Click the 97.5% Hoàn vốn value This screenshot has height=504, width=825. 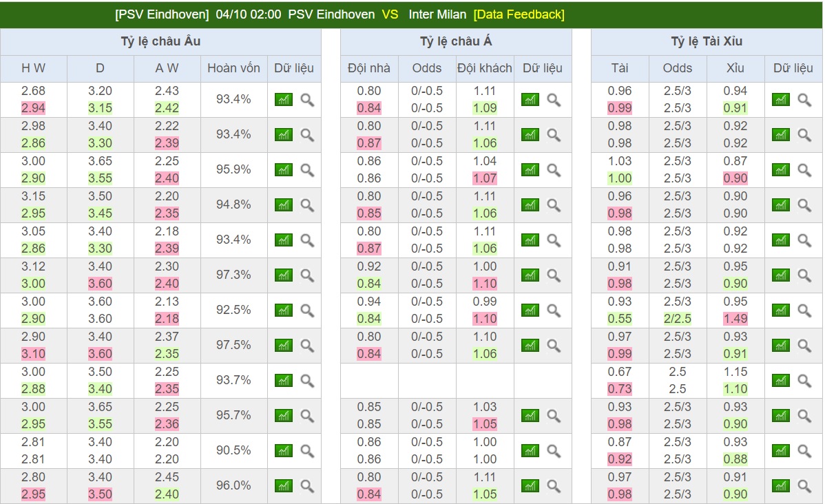click(x=233, y=345)
